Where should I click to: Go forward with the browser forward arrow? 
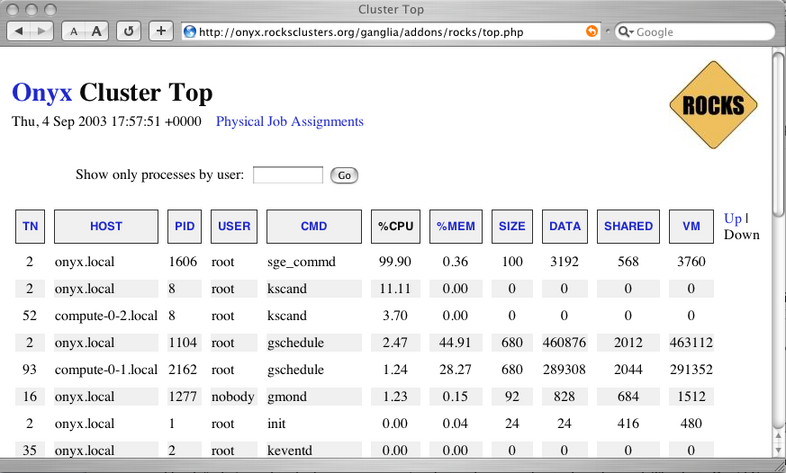coord(42,31)
